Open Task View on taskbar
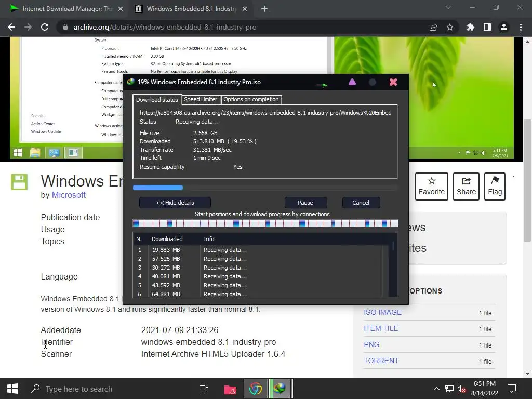The width and height of the screenshot is (532, 399). (x=204, y=389)
